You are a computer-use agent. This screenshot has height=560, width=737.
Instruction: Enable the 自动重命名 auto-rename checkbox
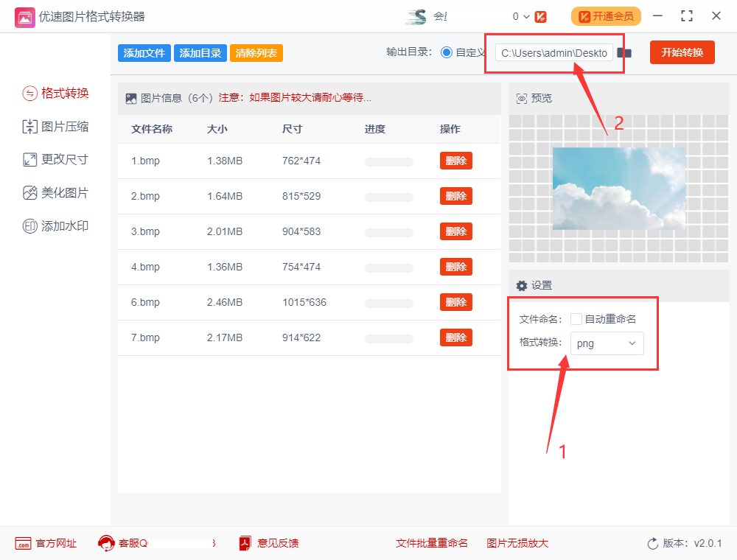pyautogui.click(x=576, y=318)
